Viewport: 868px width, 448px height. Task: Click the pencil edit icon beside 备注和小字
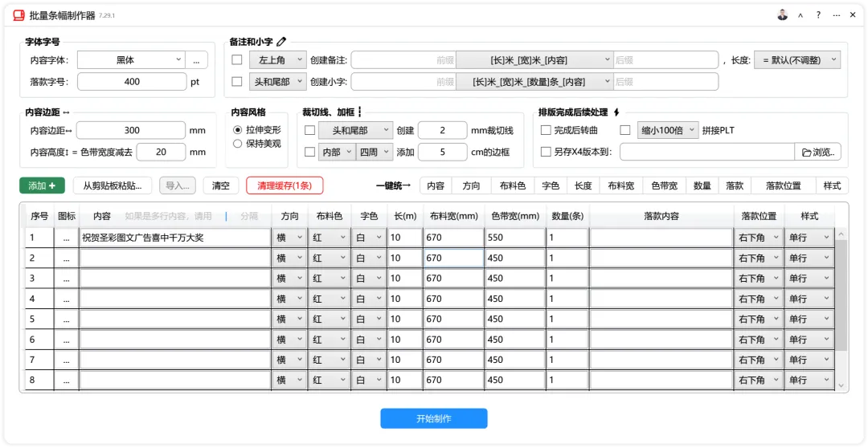point(282,42)
